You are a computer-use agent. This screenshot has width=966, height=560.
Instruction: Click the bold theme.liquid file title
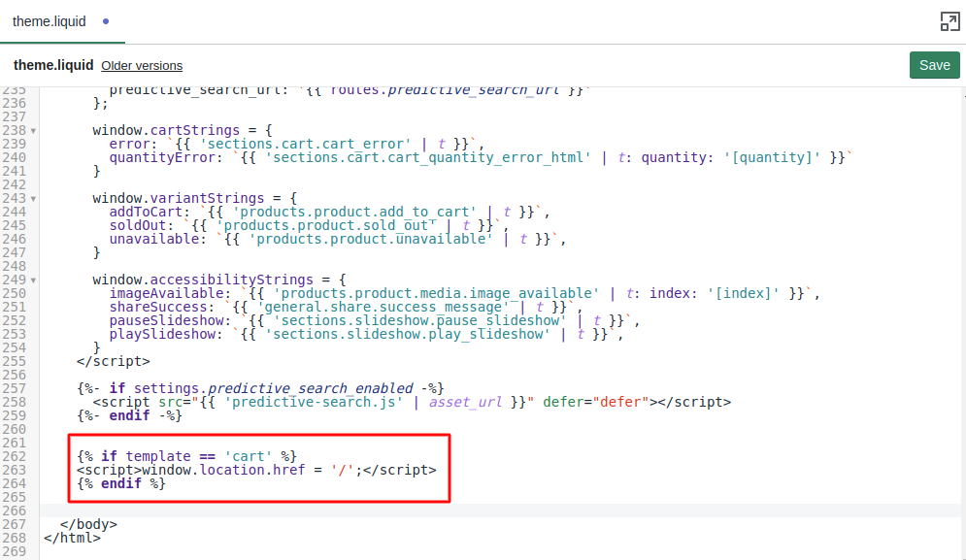point(53,65)
